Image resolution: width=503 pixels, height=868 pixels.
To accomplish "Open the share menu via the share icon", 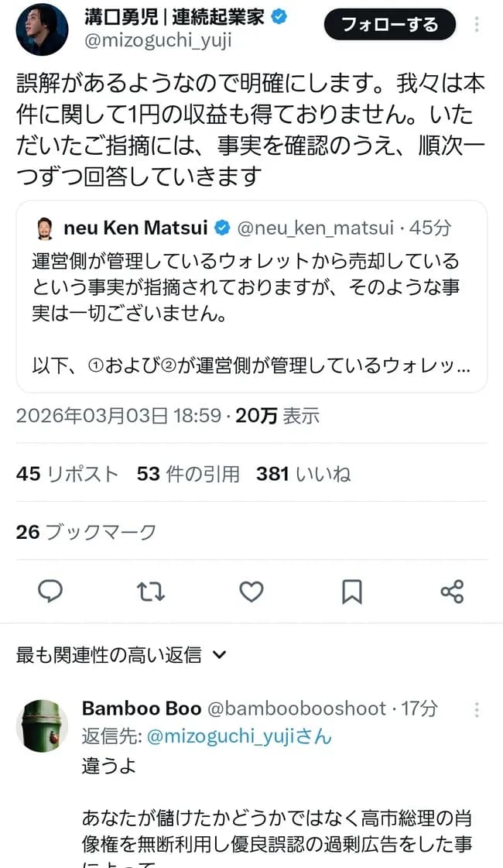I will tap(453, 591).
